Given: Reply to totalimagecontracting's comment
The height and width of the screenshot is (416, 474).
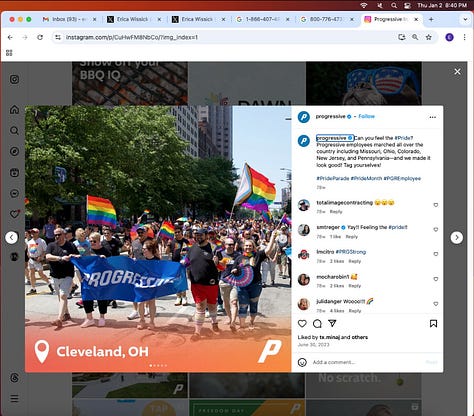Looking at the screenshot, I should pyautogui.click(x=336, y=212).
